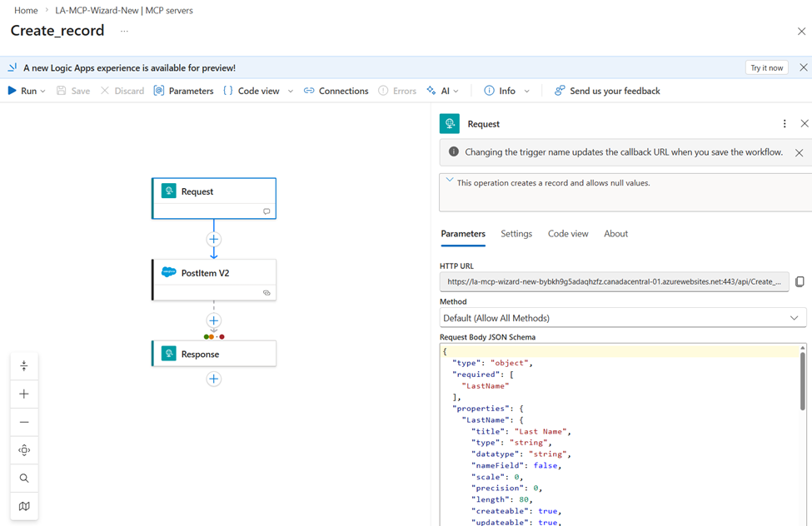The height and width of the screenshot is (526, 812).
Task: Close the Request details panel
Action: (x=805, y=123)
